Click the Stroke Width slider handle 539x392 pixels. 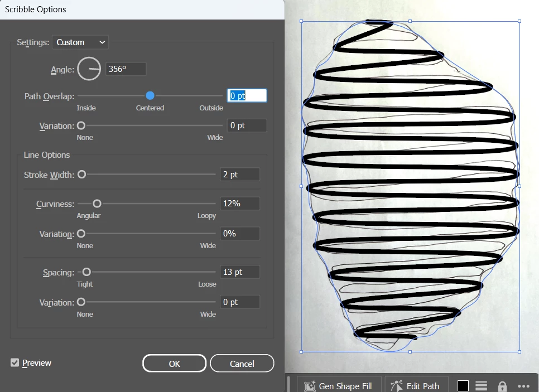point(82,175)
